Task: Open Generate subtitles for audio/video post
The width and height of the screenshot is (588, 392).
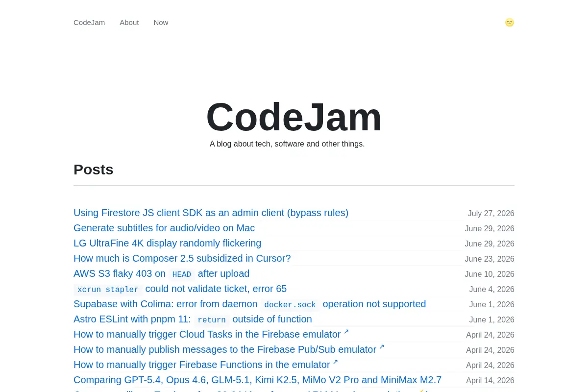Action: pos(164,228)
